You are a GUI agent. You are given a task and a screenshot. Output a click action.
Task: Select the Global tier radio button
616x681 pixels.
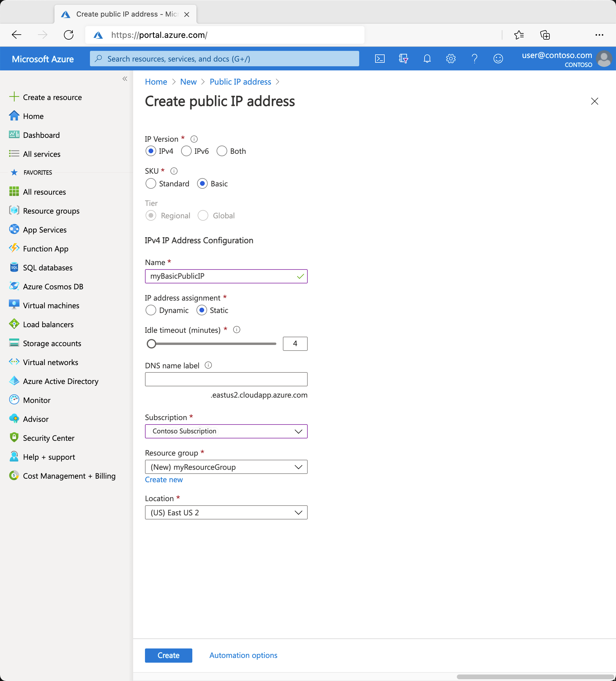click(x=203, y=216)
